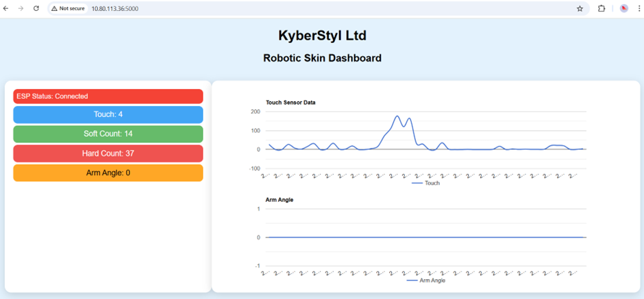
Task: Click the Arm Angle chart title
Action: [280, 200]
